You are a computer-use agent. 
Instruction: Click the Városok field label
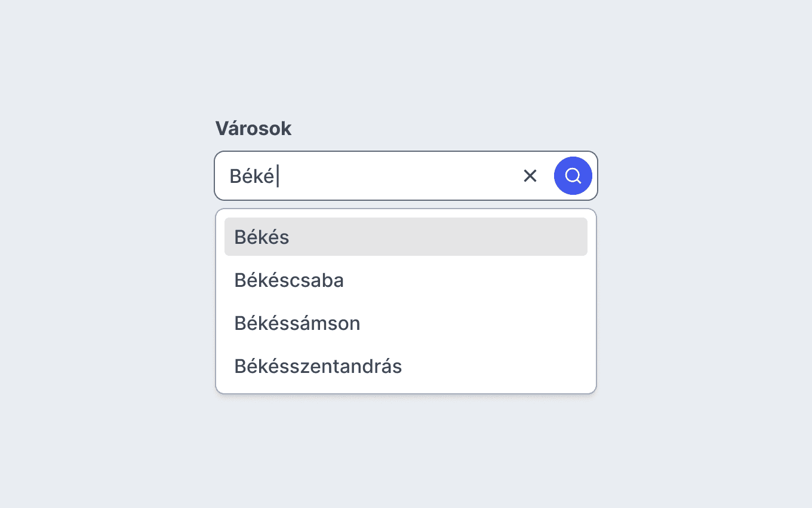tap(253, 128)
